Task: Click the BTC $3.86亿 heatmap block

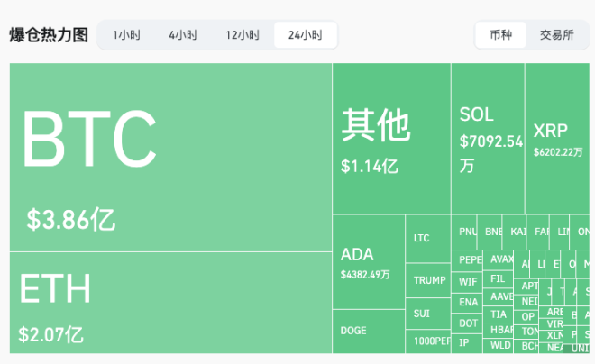Action: pyautogui.click(x=170, y=157)
